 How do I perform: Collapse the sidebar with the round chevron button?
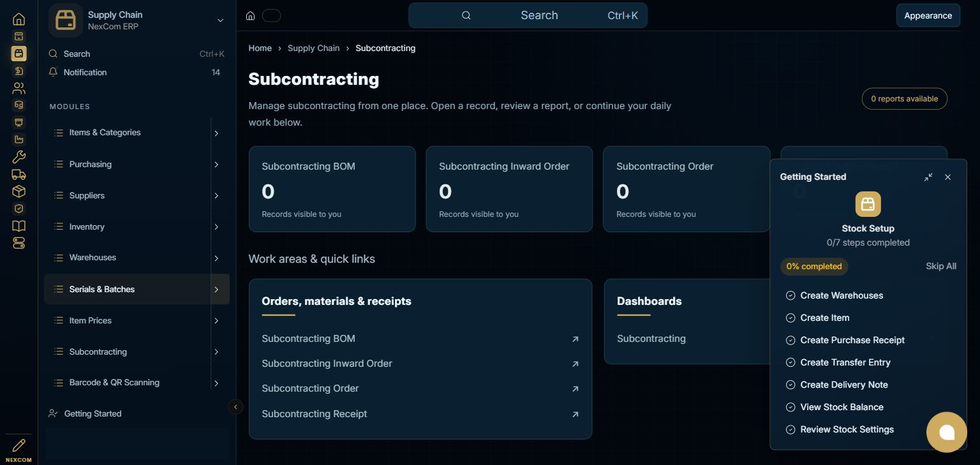(235, 406)
